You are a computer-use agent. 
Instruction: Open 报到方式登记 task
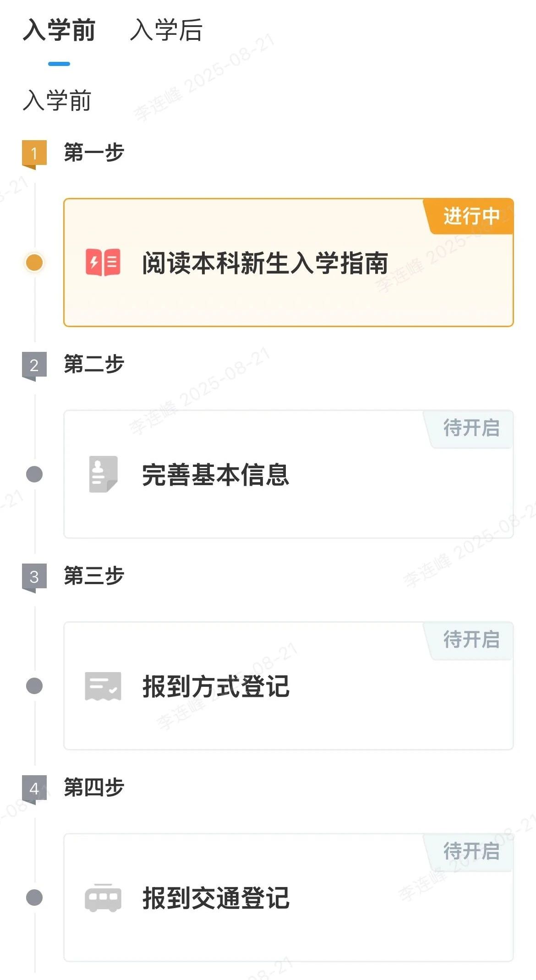tap(215, 686)
